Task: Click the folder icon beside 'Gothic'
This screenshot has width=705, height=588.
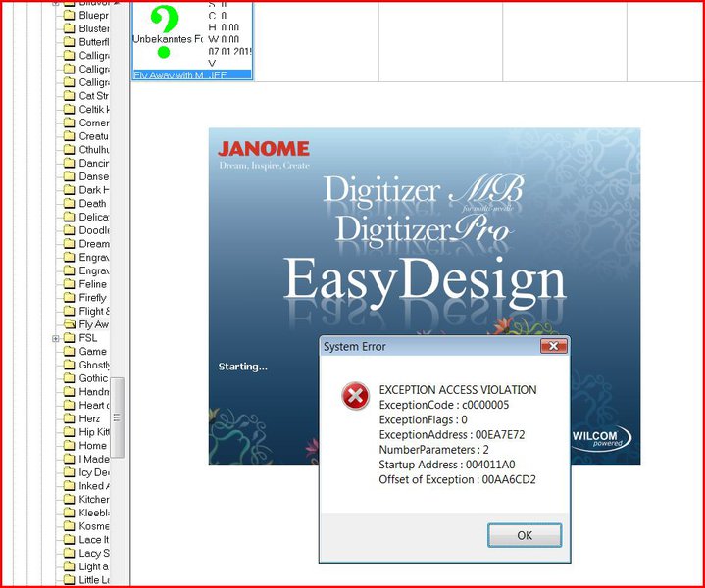Action: (70, 378)
